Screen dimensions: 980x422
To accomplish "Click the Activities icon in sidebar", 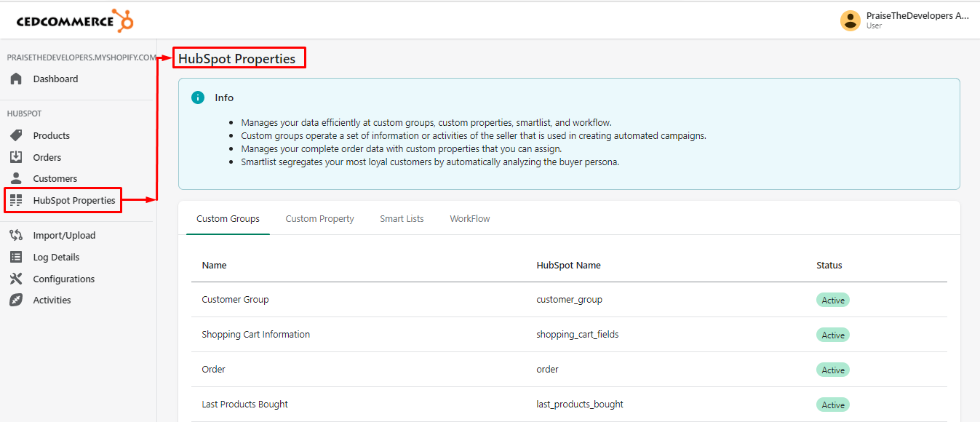I will point(16,300).
